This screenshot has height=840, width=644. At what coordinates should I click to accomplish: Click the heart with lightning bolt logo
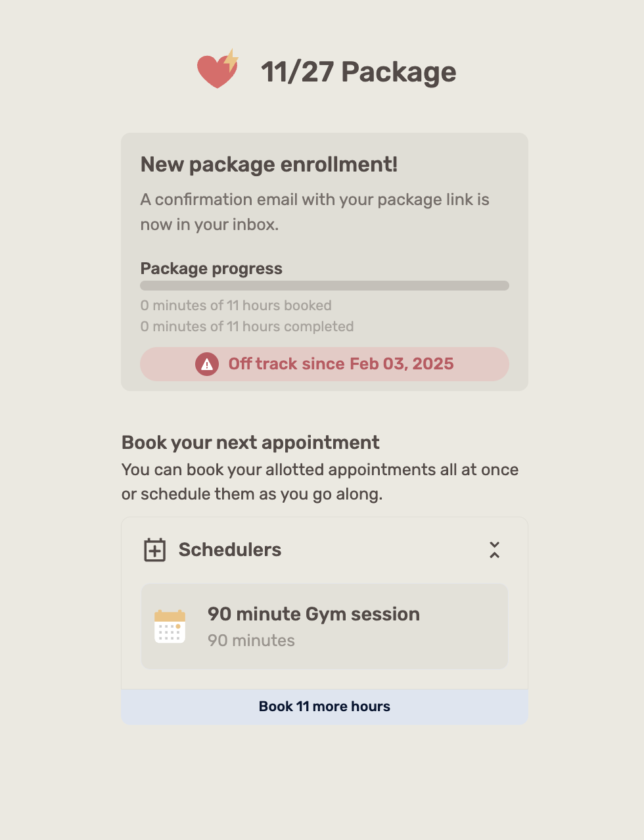(x=218, y=69)
